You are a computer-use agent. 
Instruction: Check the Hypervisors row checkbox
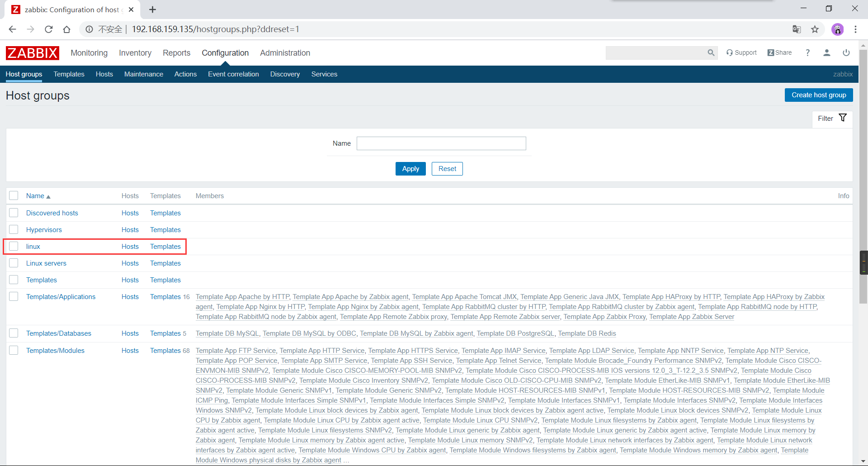click(x=14, y=229)
